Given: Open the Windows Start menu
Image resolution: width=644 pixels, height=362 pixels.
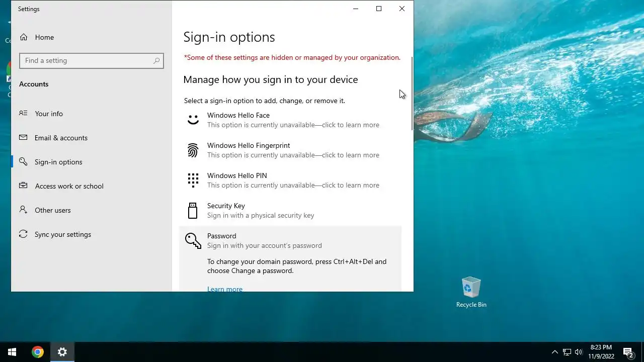Looking at the screenshot, I should pyautogui.click(x=12, y=352).
